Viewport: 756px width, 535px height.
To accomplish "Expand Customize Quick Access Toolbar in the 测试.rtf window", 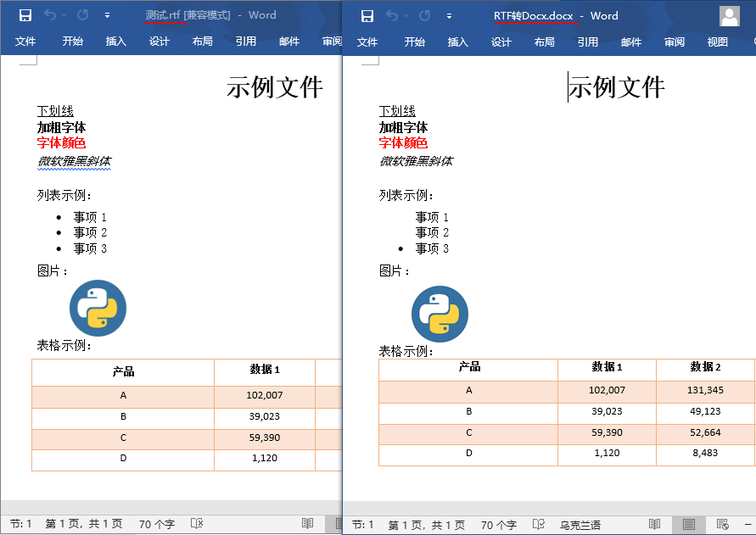I will pyautogui.click(x=107, y=15).
